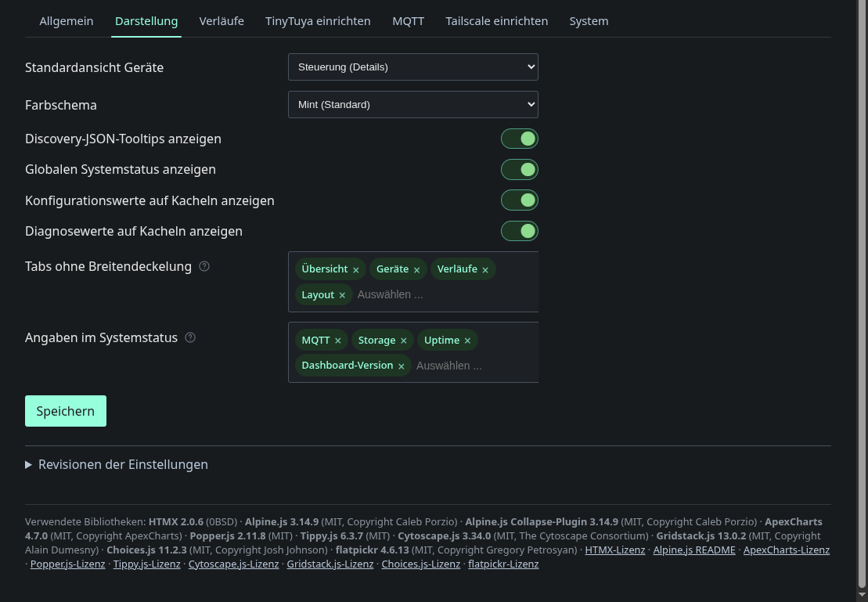The image size is (868, 602).
Task: Open the Gridstack.js-Lizenz link
Action: [x=330, y=564]
